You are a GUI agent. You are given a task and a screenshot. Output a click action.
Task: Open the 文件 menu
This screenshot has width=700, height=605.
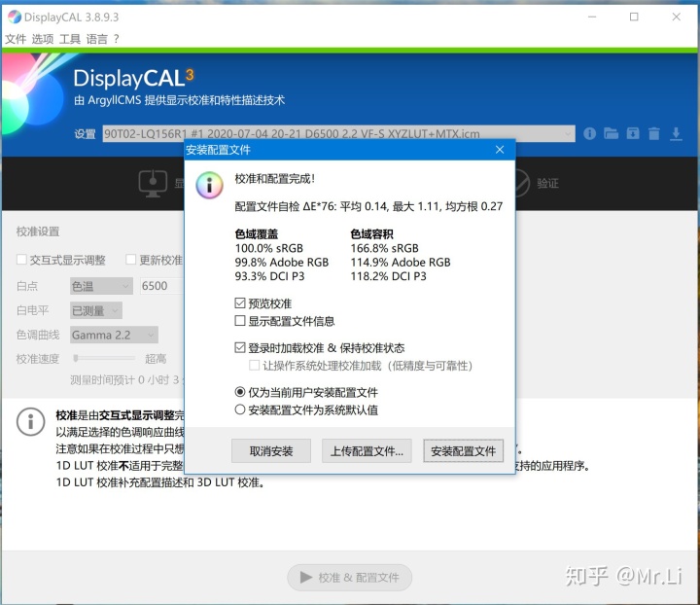[16, 39]
